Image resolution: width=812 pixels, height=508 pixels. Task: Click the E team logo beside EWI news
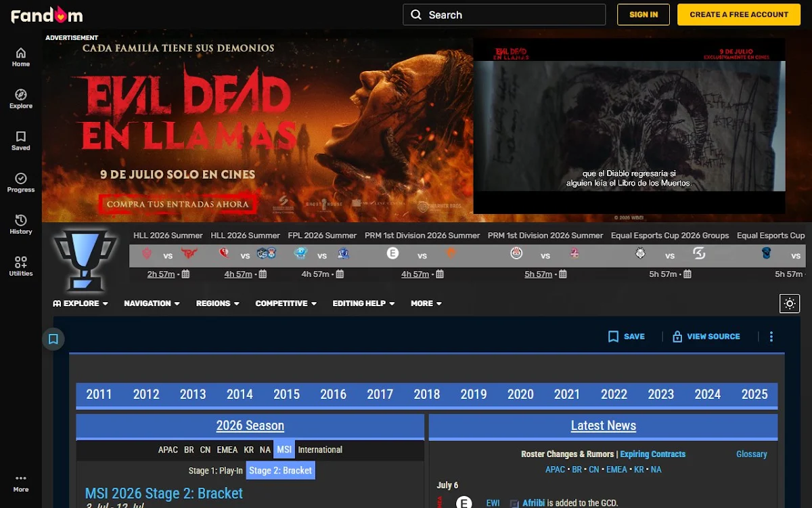coord(464,503)
